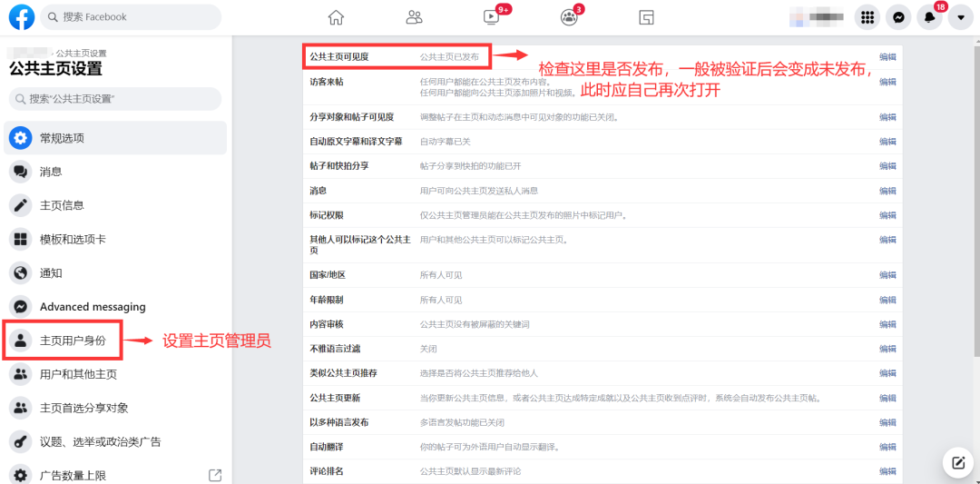Click the 多语言发帖功能已关闭 status text

click(x=462, y=423)
